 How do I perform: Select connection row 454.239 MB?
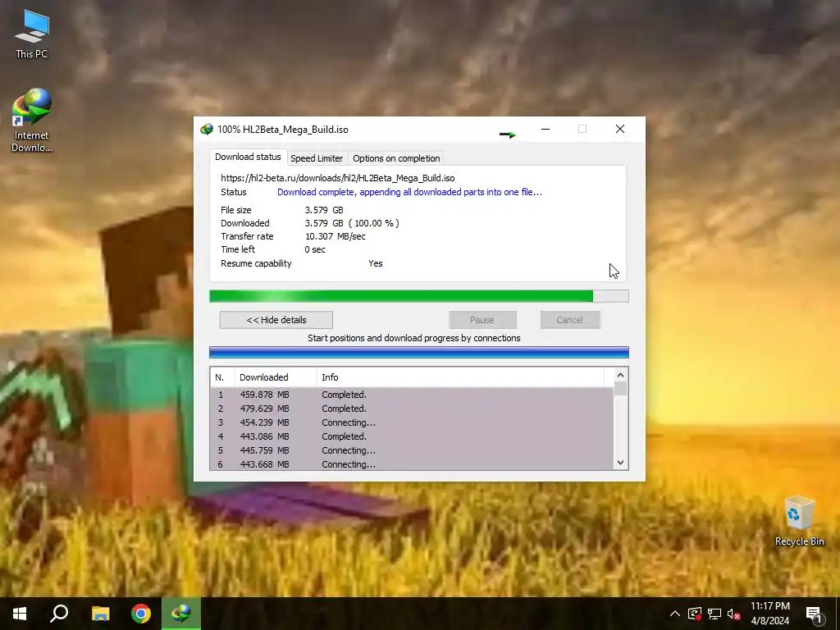coord(412,422)
